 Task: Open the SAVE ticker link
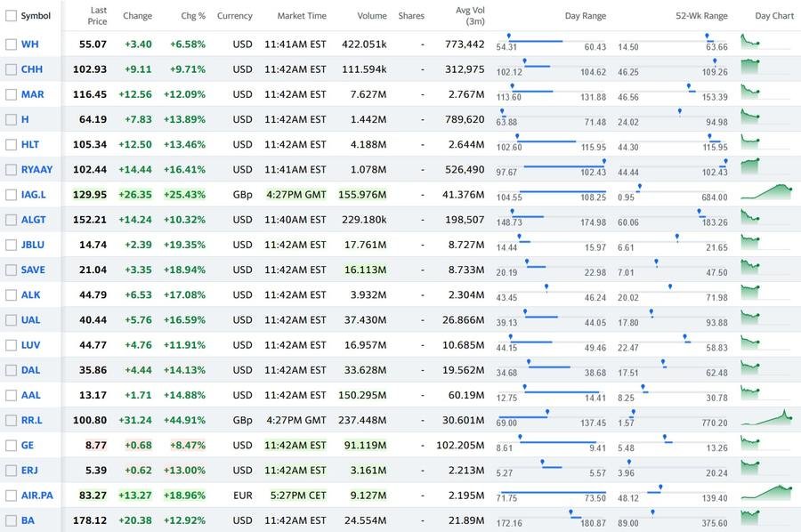[33, 270]
